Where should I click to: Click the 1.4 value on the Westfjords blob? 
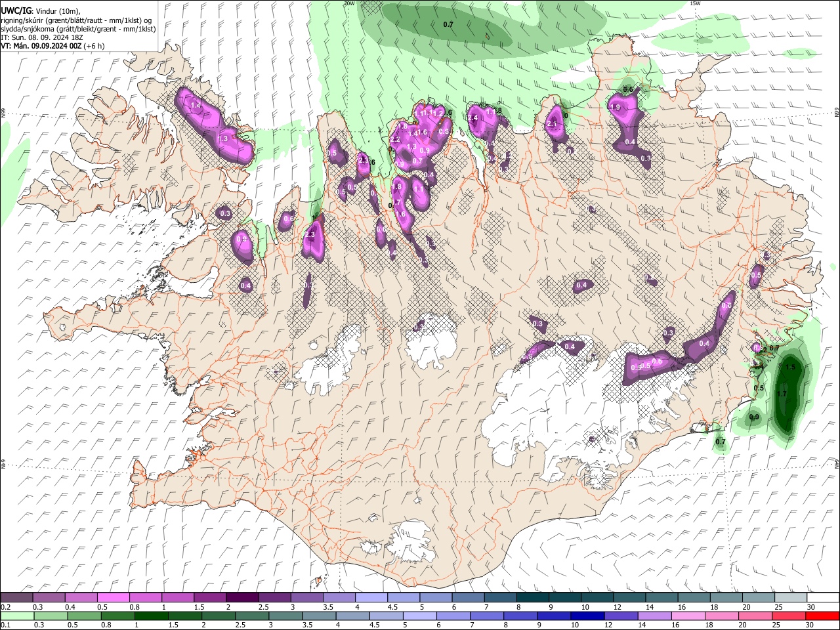point(195,105)
